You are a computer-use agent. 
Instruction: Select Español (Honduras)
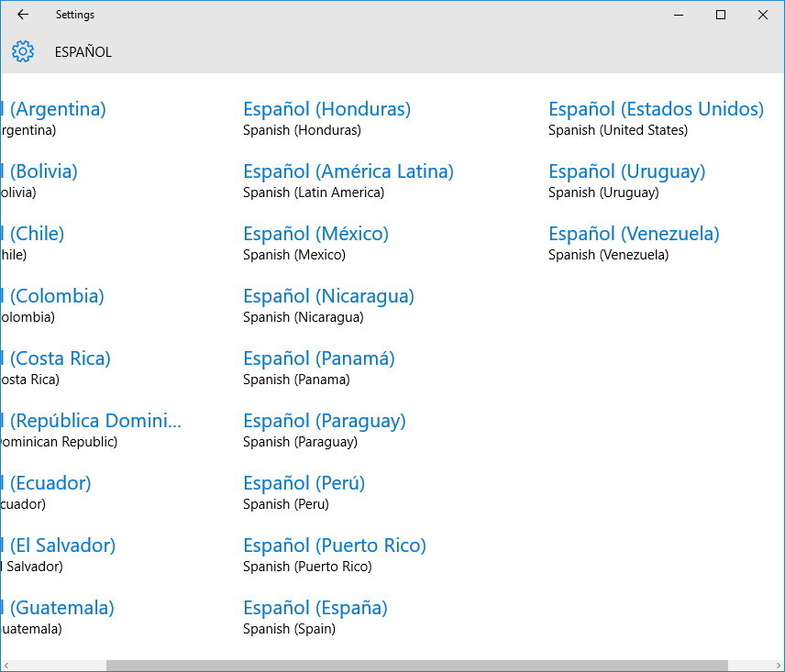[328, 108]
